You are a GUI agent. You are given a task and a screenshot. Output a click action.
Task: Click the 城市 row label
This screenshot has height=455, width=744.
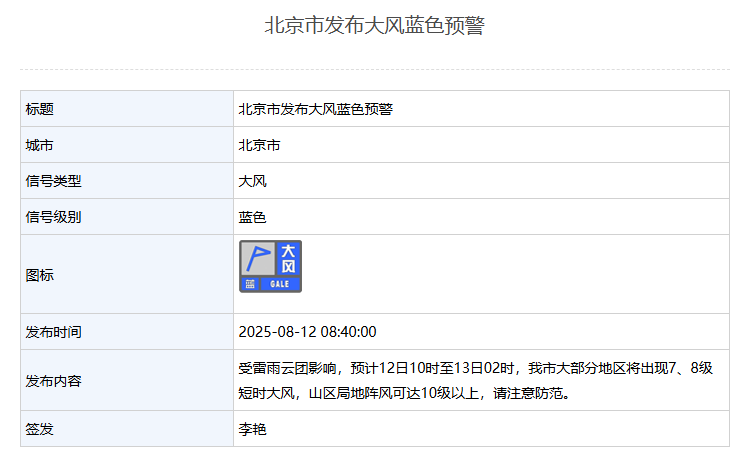[x=39, y=145]
